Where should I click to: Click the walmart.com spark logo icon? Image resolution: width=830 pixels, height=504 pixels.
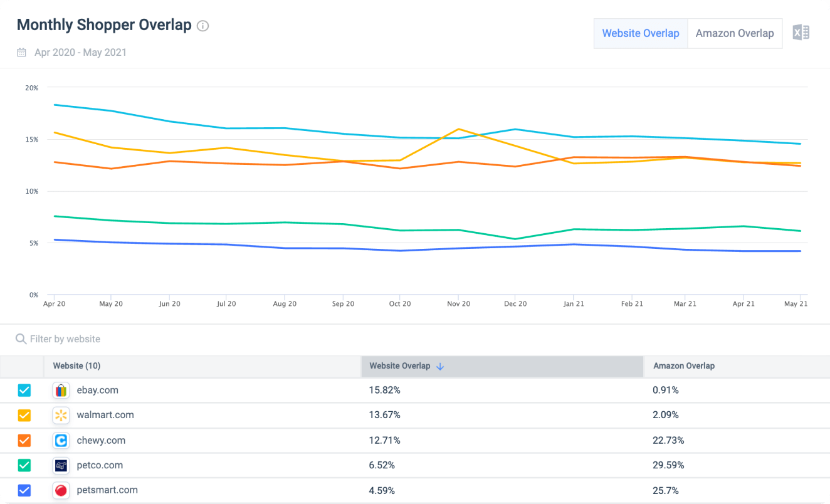tap(61, 416)
